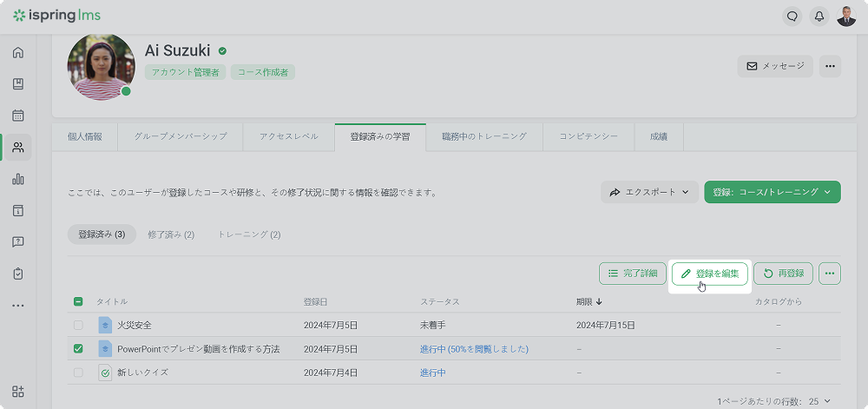The width and height of the screenshot is (868, 409).
Task: Sort by the 期限 column header
Action: pyautogui.click(x=589, y=301)
